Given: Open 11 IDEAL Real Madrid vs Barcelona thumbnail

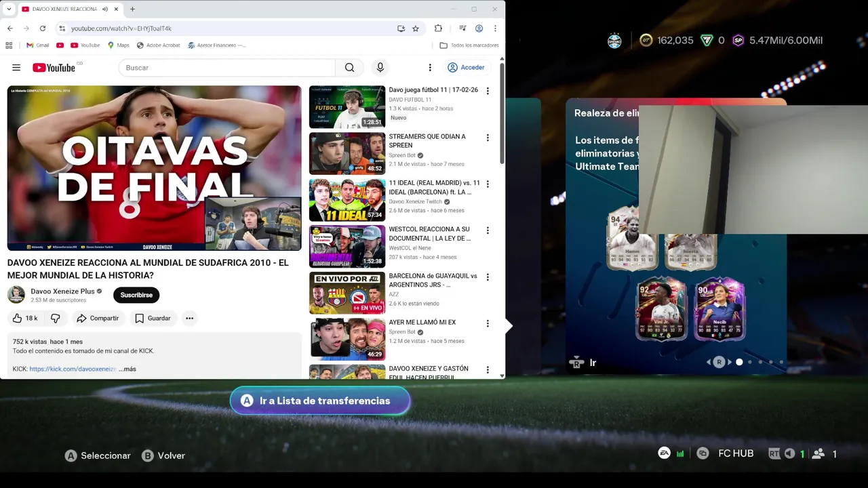Looking at the screenshot, I should click(x=347, y=200).
